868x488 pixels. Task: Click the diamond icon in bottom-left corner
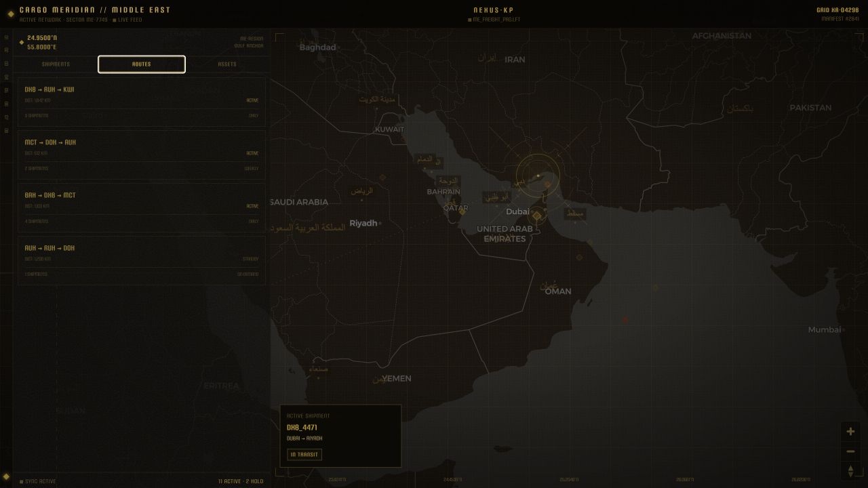(6, 477)
